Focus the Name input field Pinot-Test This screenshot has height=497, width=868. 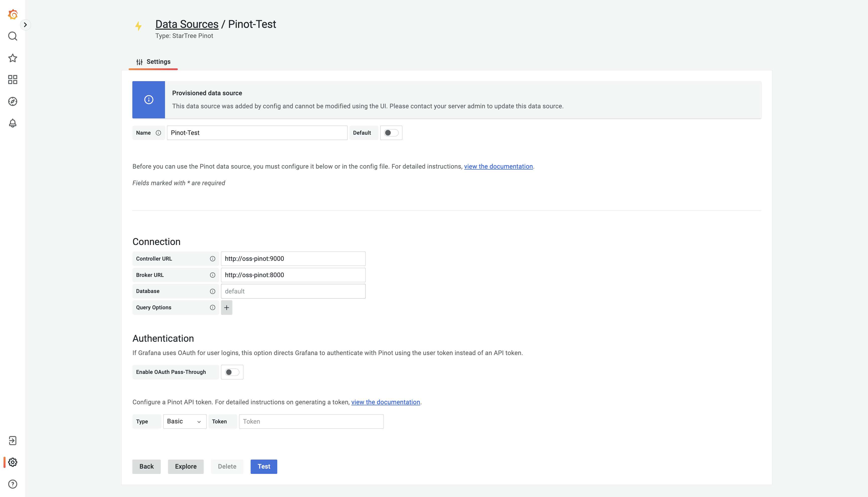coord(257,133)
